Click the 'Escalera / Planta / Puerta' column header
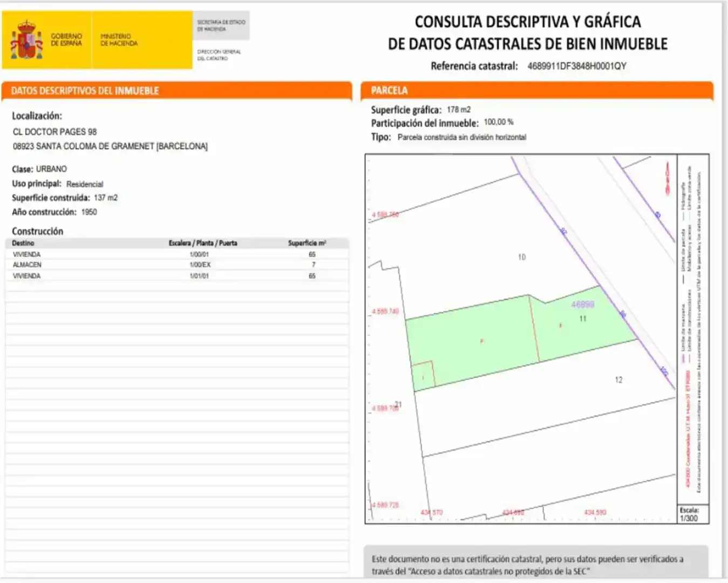The height and width of the screenshot is (583, 728). point(203,243)
